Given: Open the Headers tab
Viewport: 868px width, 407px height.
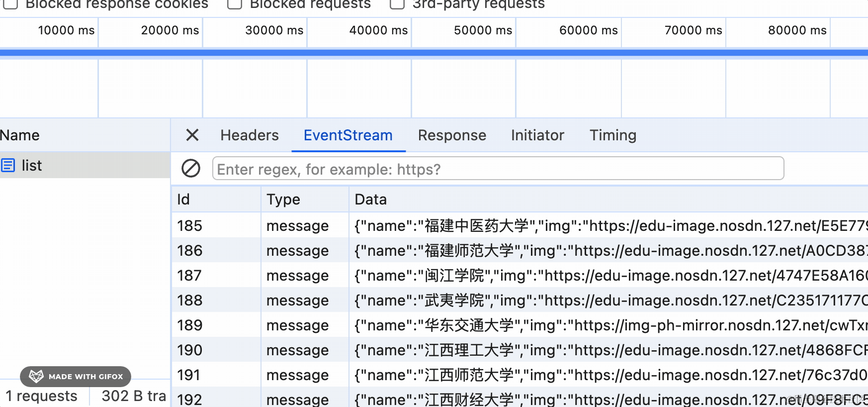Looking at the screenshot, I should coord(249,135).
